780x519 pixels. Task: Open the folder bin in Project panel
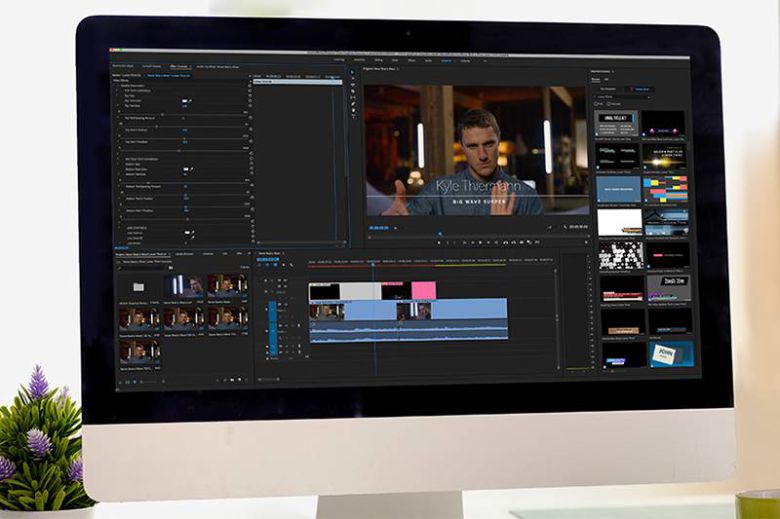(139, 287)
